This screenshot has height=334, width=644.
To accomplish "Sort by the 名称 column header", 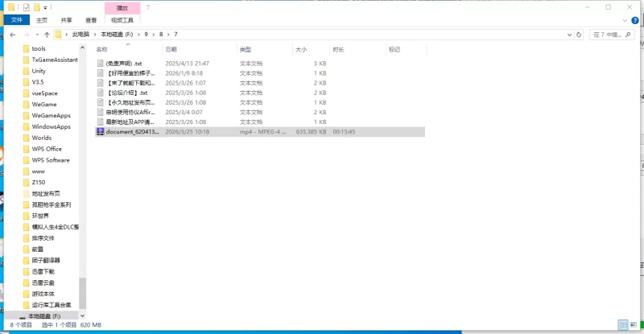I will (x=102, y=49).
